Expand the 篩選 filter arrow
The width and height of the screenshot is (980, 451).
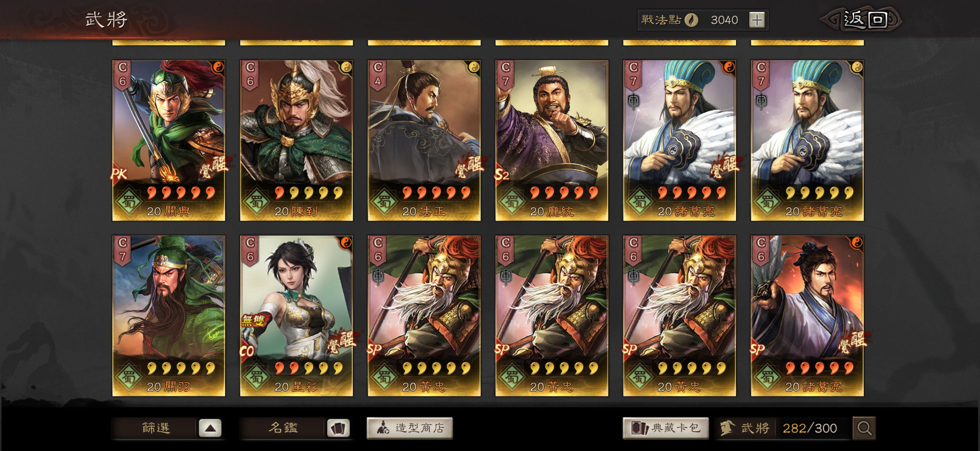tap(210, 428)
